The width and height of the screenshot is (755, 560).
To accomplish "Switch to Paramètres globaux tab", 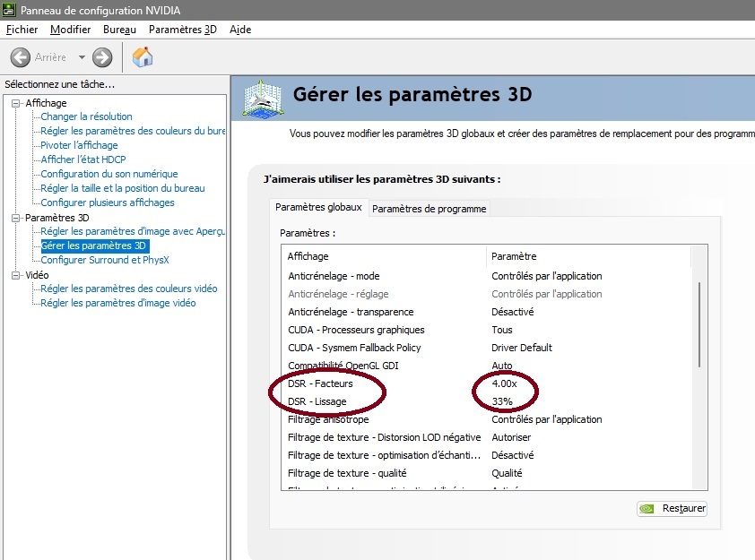I will coord(318,207).
